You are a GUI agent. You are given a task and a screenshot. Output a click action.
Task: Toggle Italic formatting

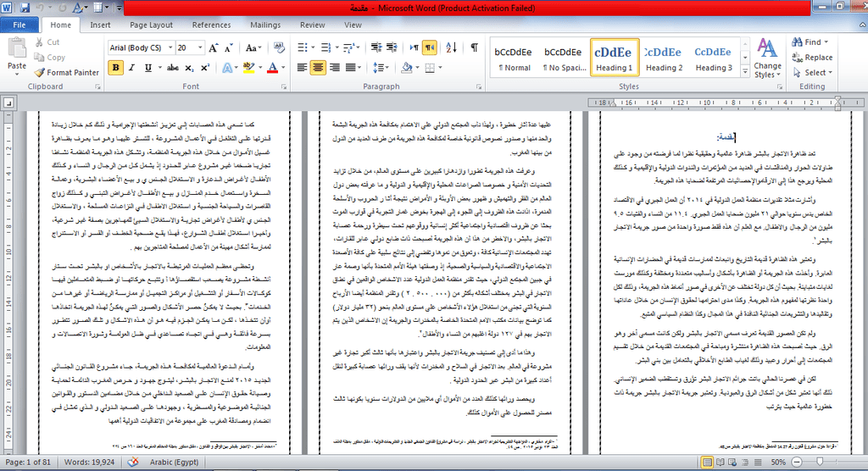[x=131, y=68]
